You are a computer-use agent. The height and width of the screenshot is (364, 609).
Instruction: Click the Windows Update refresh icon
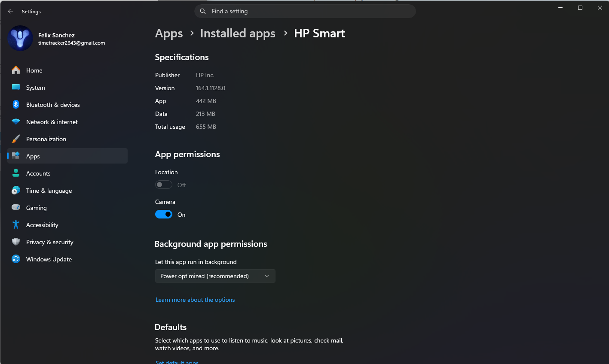16,259
